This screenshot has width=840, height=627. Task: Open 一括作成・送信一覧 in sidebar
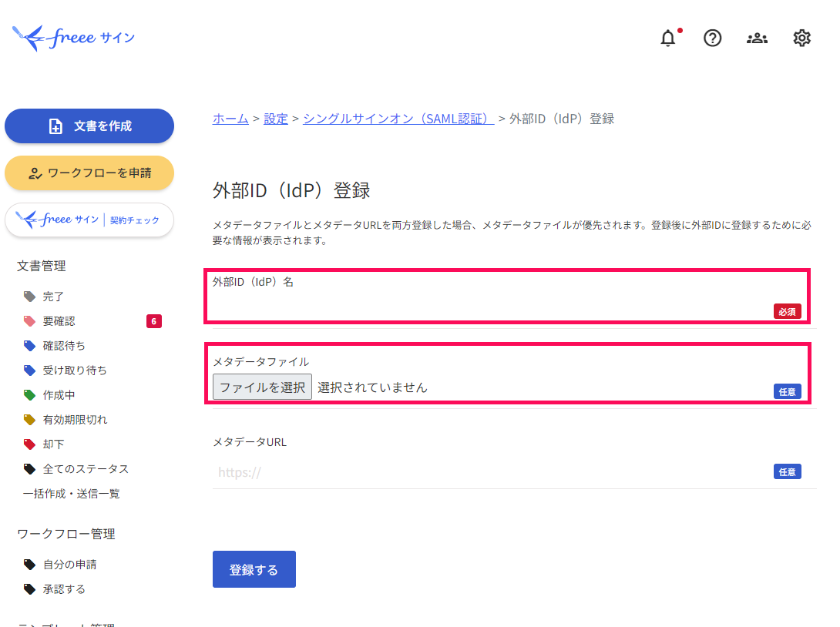pos(72,494)
